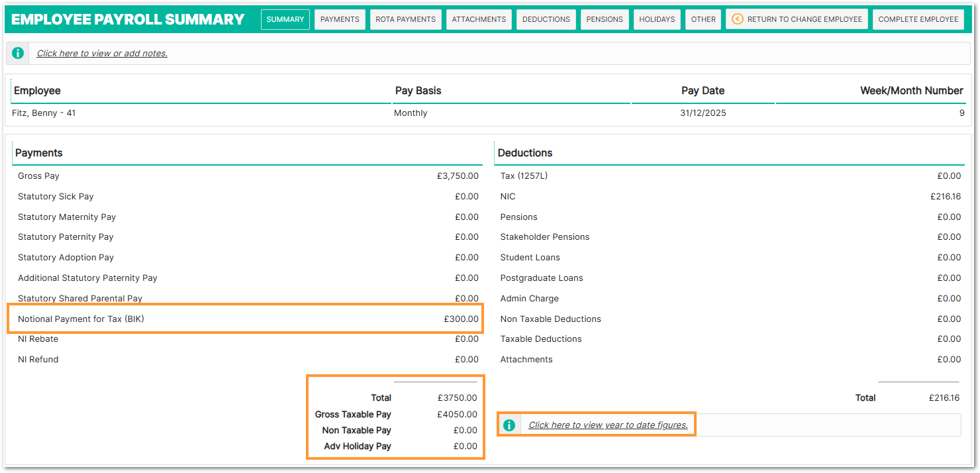Open the Other tab
The width and height of the screenshot is (980, 473).
[x=703, y=19]
